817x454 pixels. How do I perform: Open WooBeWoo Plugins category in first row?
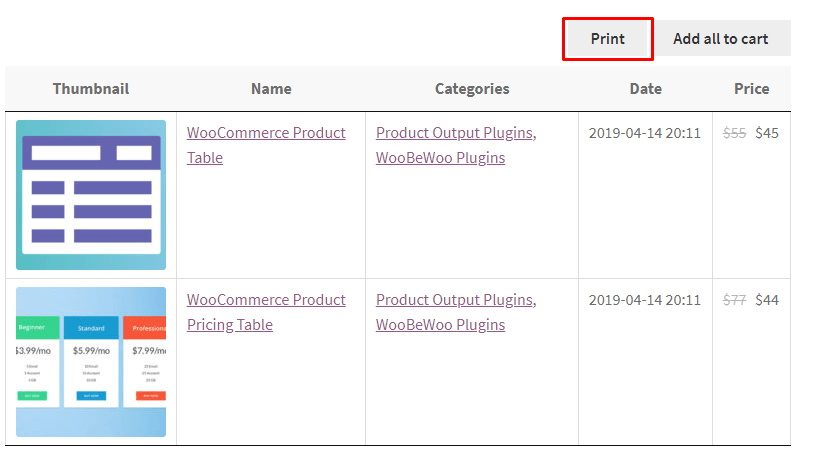(440, 158)
